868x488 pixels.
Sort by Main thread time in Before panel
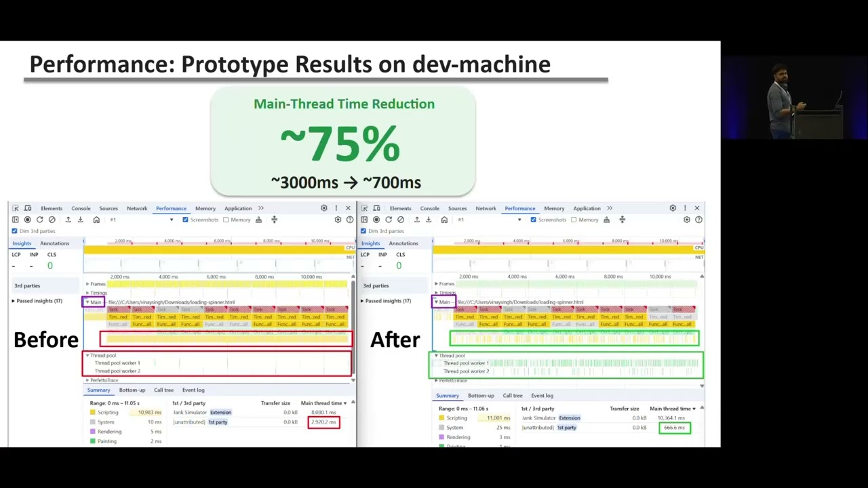point(323,403)
